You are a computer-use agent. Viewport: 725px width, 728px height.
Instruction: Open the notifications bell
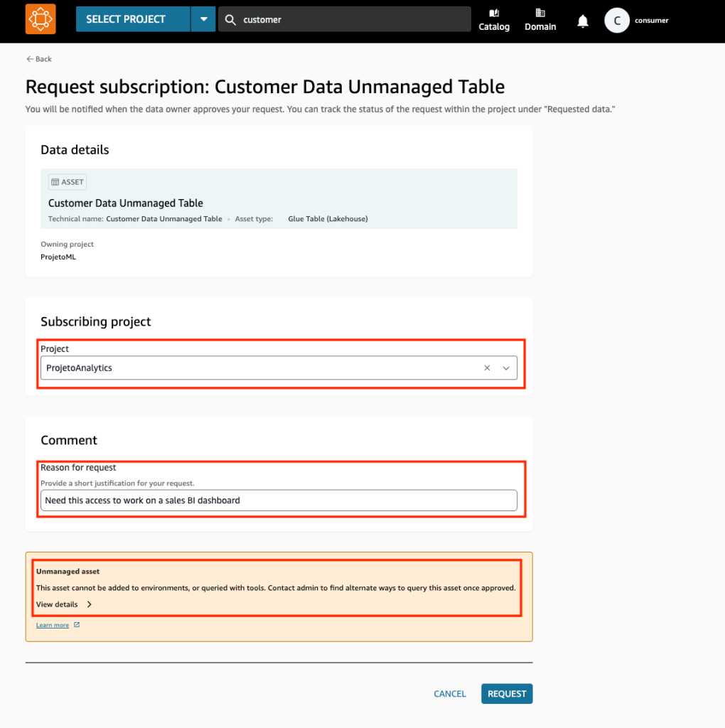[x=583, y=21]
